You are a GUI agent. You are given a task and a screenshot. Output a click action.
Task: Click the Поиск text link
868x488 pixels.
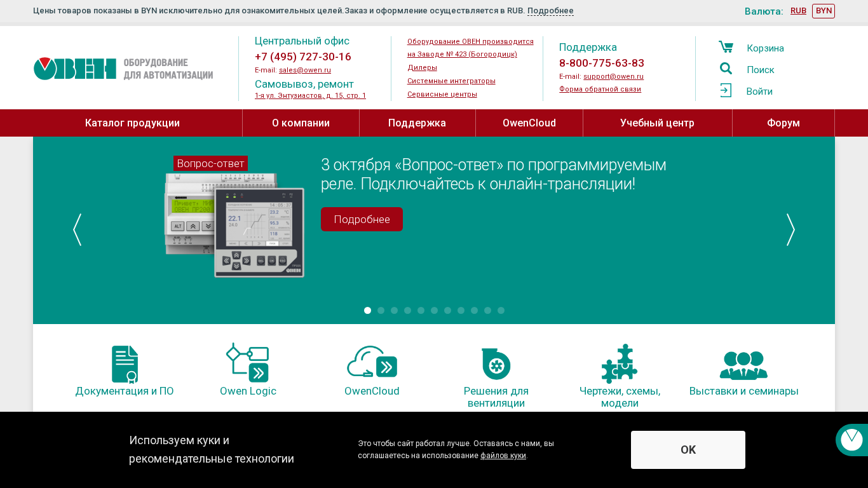(760, 70)
